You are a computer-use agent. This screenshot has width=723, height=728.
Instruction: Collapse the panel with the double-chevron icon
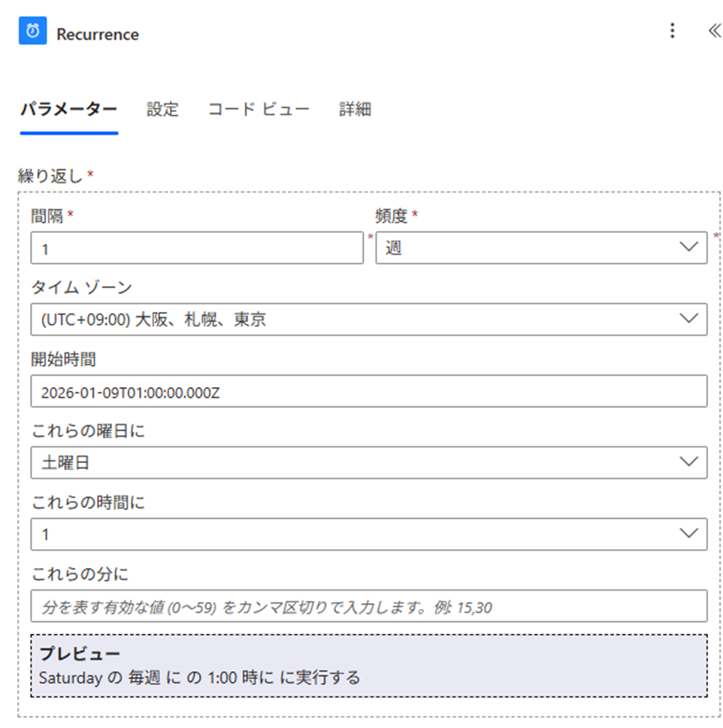pos(714,31)
